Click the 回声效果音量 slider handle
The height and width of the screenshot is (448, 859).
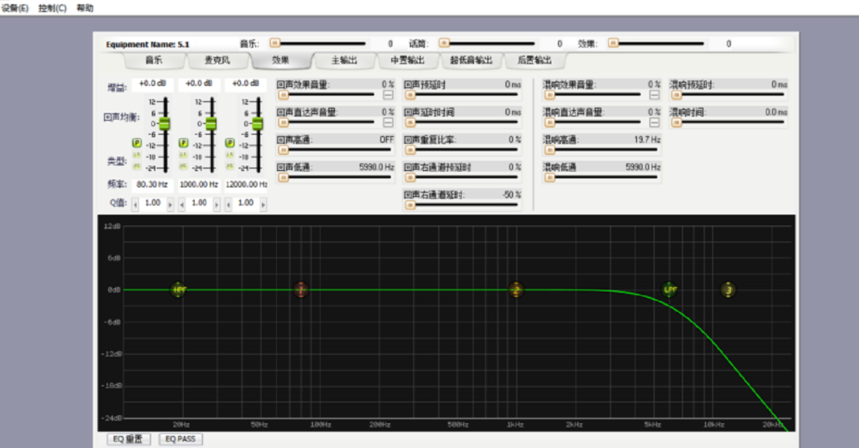click(x=283, y=95)
